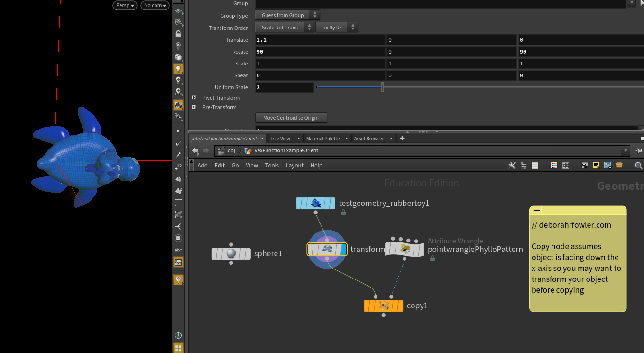Add a sticky note using yellow note icon
The image size is (644, 353).
pyautogui.click(x=596, y=166)
